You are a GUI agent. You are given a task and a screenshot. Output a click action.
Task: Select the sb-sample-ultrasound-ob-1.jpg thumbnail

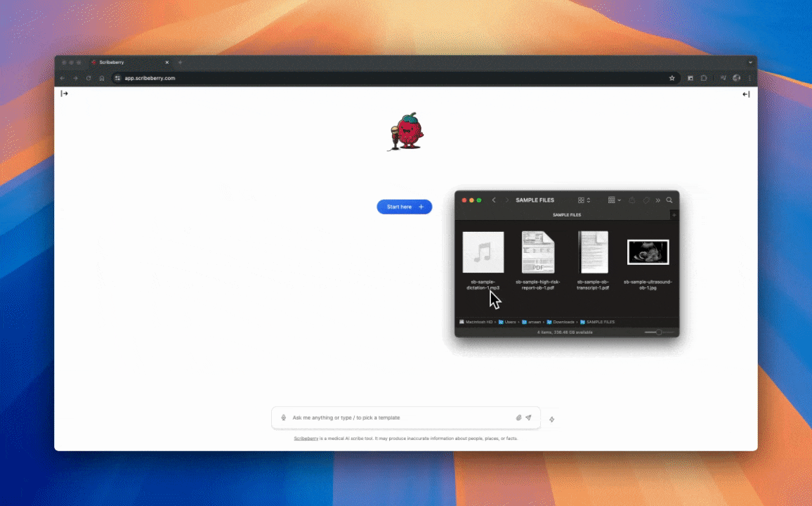pyautogui.click(x=648, y=252)
